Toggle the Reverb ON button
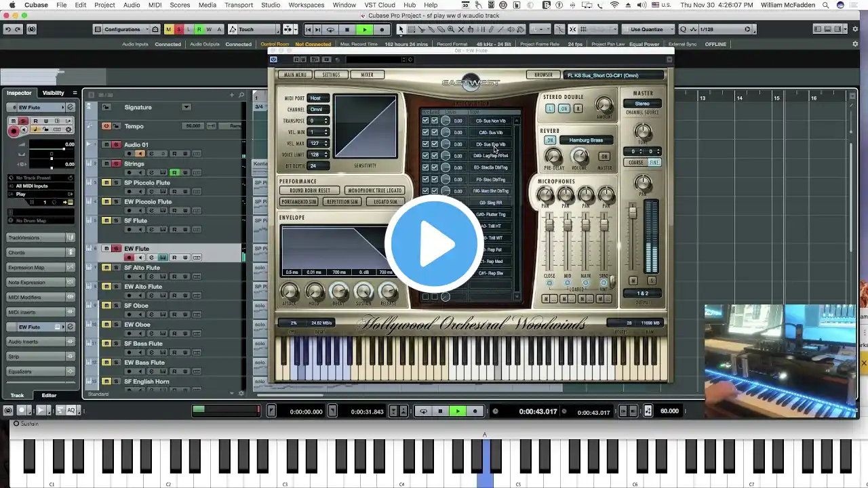Viewport: 868px width, 488px height. [550, 140]
